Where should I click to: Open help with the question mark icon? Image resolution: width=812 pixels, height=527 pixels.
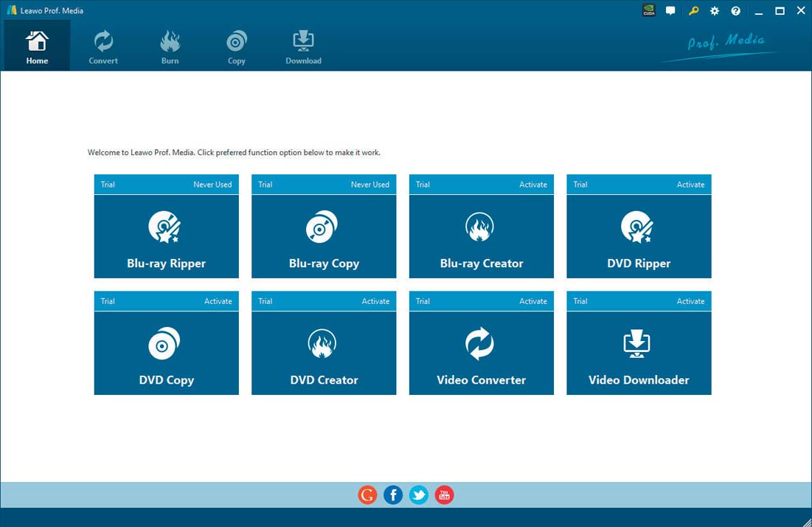(736, 11)
